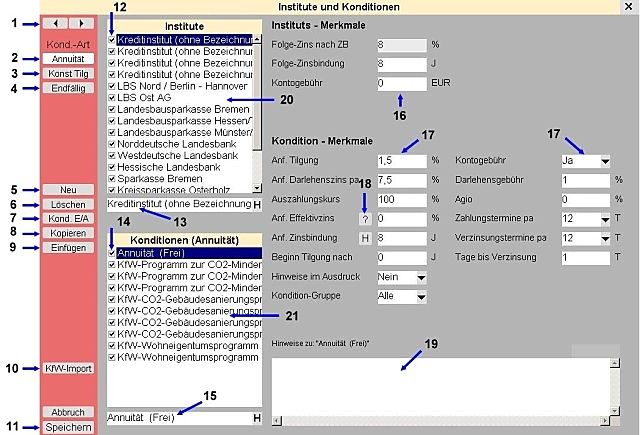Screen dimensions: 640x435
Task: Click the notes box scroll down arrow
Action: click(x=615, y=411)
